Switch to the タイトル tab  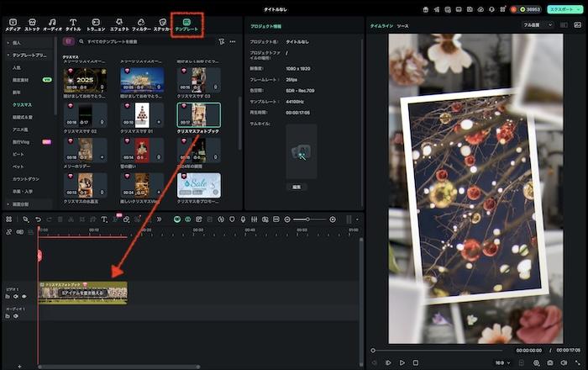(x=73, y=24)
